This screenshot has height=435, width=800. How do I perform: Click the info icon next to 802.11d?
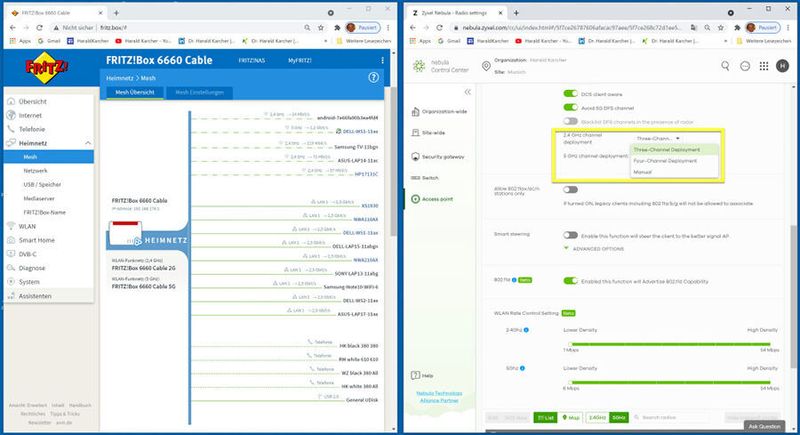[x=514, y=280]
